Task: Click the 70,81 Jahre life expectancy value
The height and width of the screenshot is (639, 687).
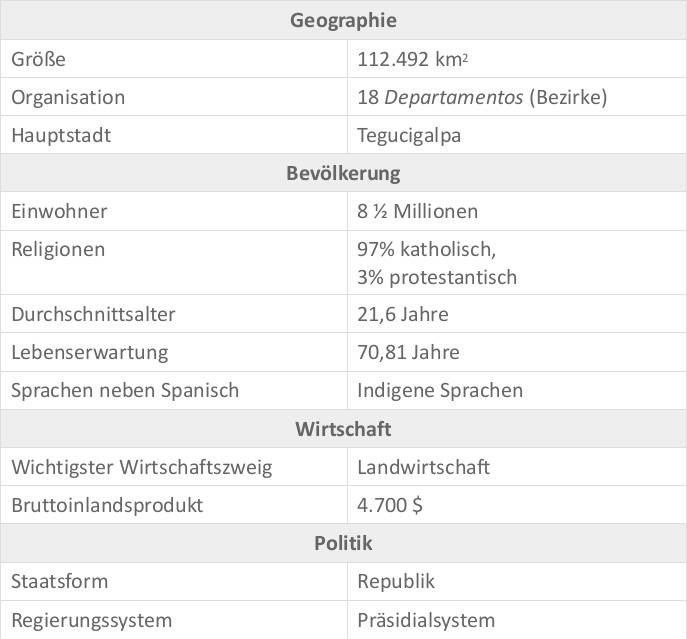Action: pos(408,352)
